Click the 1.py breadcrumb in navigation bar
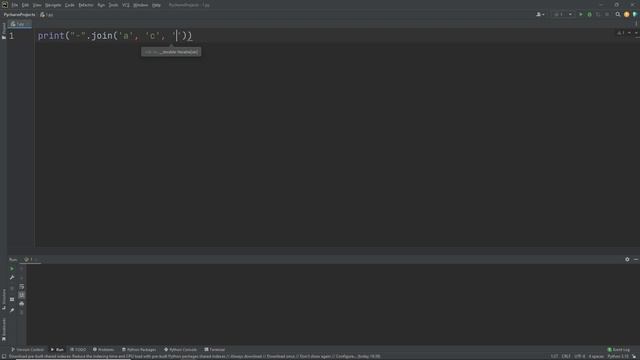 pos(47,15)
